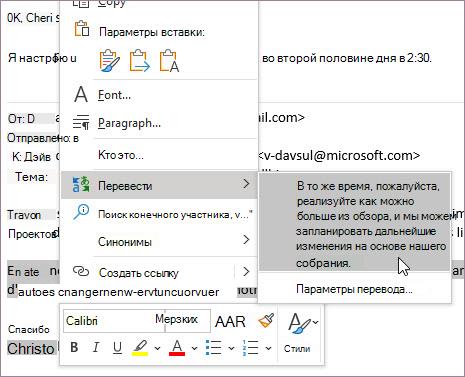This screenshot has height=377, width=465.
Task: Expand the arrow beside Синонимы
Action: 246,240
